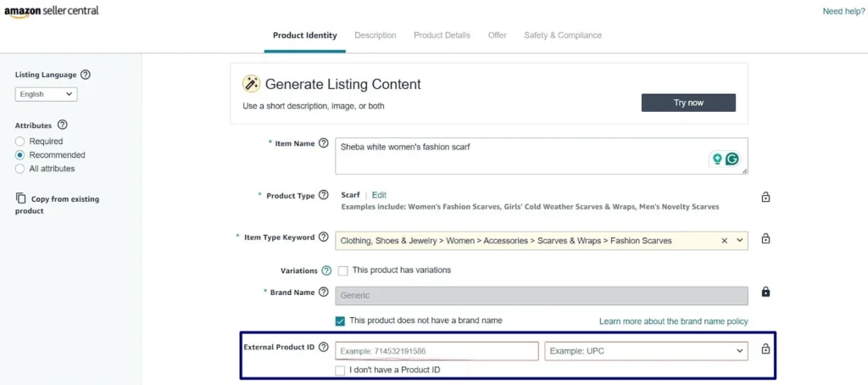Click the Try now button
The width and height of the screenshot is (868, 385).
click(x=688, y=103)
